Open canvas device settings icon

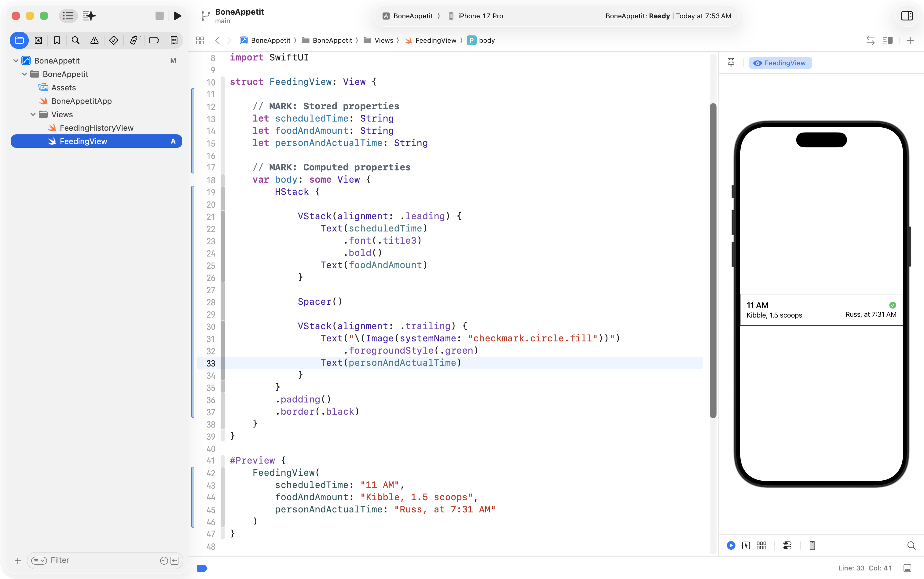787,545
